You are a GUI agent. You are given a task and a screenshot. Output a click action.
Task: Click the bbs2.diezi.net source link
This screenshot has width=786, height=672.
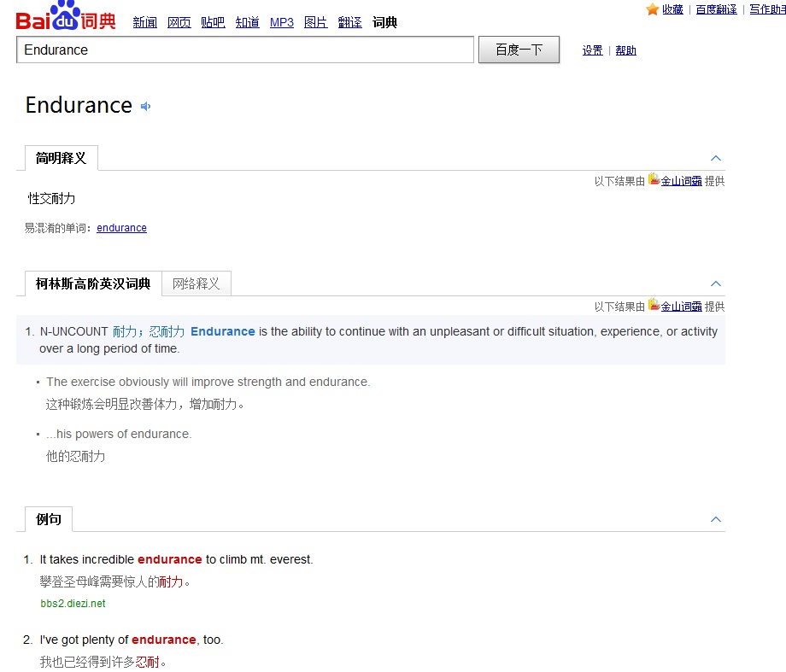73,604
